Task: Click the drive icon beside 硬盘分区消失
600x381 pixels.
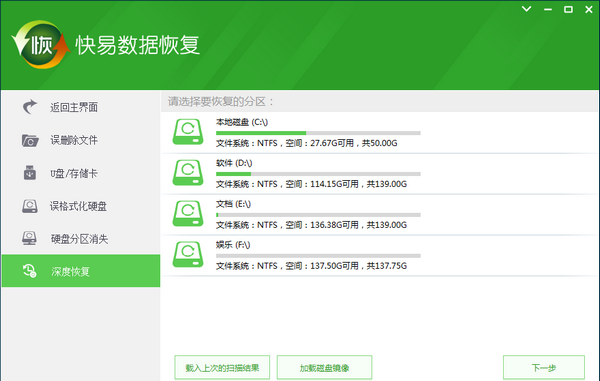Action: point(29,238)
